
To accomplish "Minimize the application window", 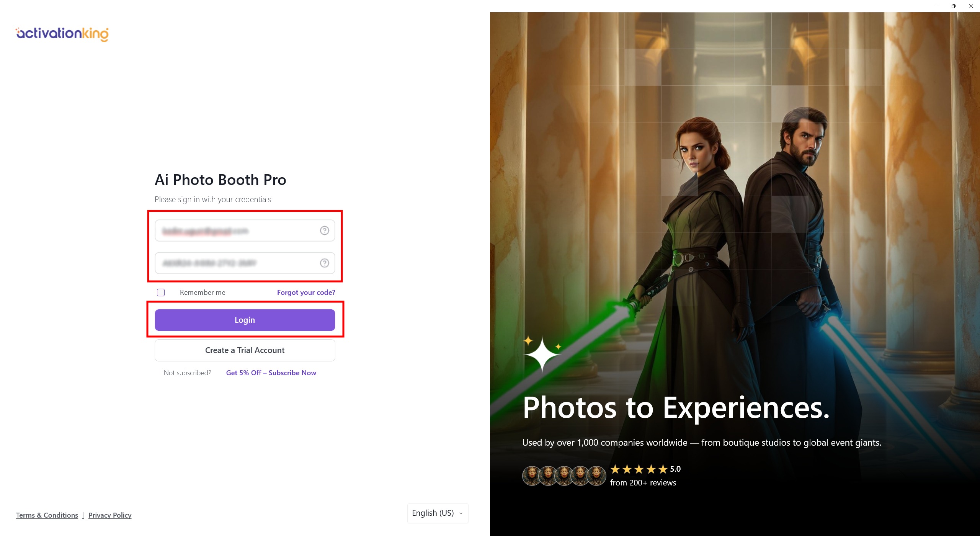I will [x=936, y=6].
